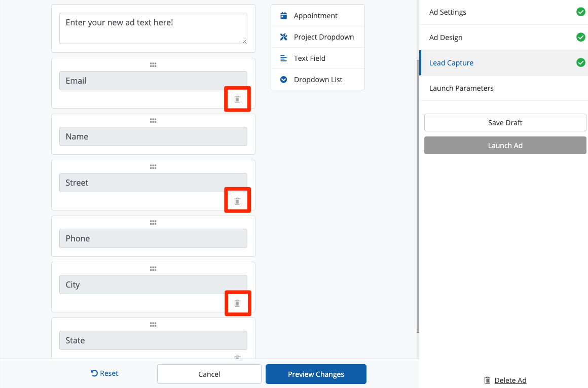Click the Save Draft button

(x=505, y=123)
